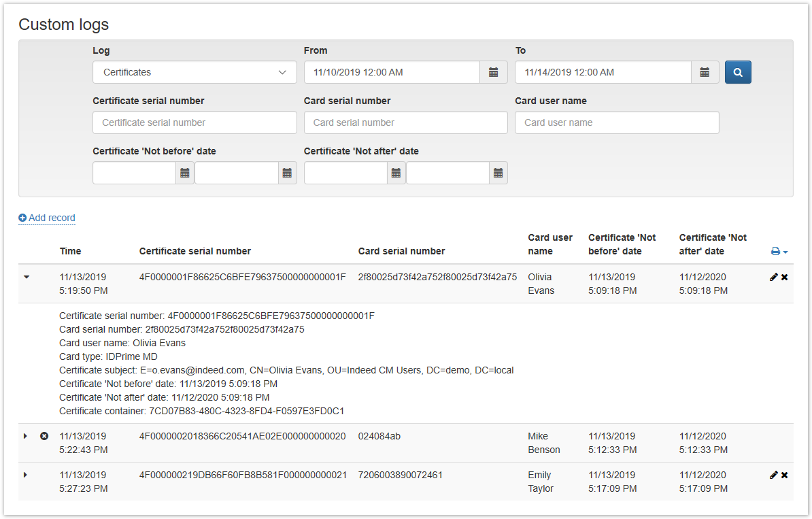Collapse the Olivia Evans record details
This screenshot has width=812, height=519.
pyautogui.click(x=27, y=278)
